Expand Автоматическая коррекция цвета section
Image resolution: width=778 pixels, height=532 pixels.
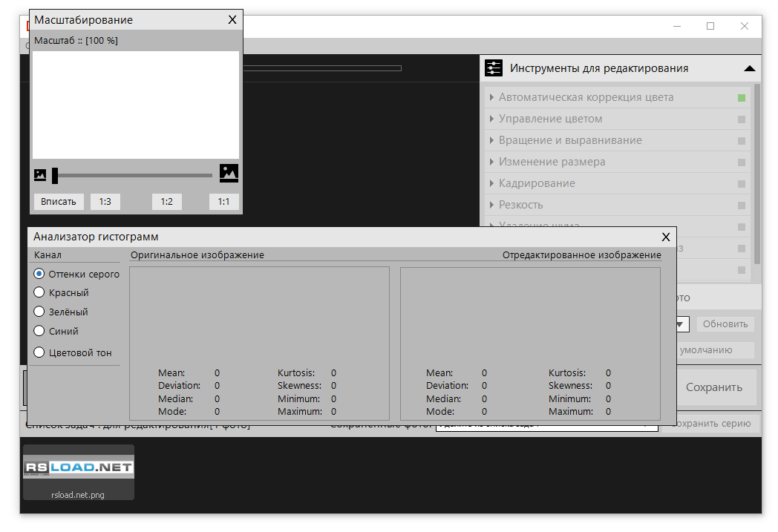491,97
